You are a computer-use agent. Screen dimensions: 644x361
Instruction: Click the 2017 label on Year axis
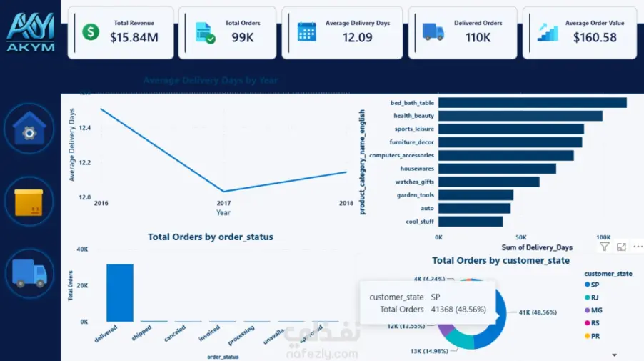(223, 203)
